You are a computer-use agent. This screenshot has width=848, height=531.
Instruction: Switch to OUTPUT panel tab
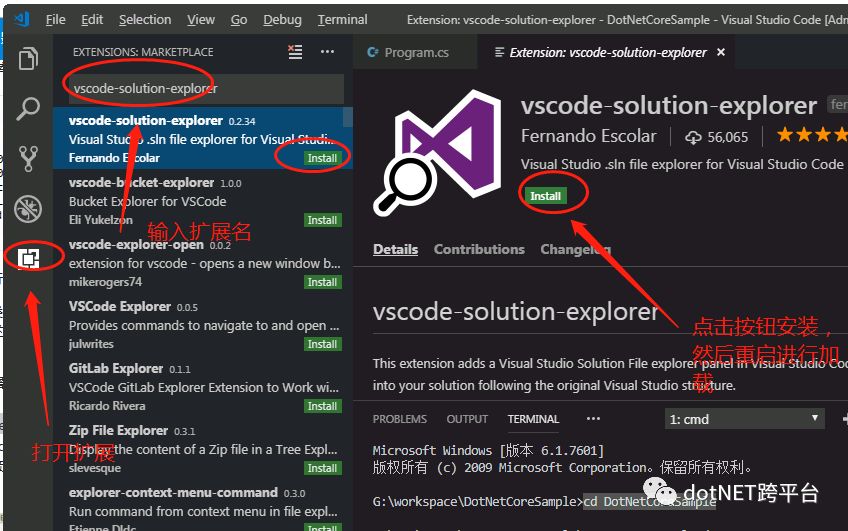[x=467, y=419]
